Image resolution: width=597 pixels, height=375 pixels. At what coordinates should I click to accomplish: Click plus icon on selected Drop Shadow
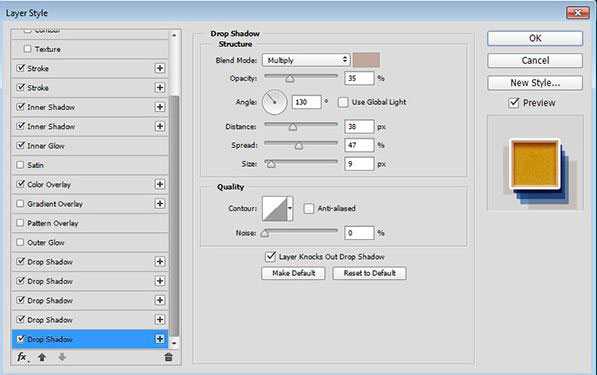coord(160,339)
